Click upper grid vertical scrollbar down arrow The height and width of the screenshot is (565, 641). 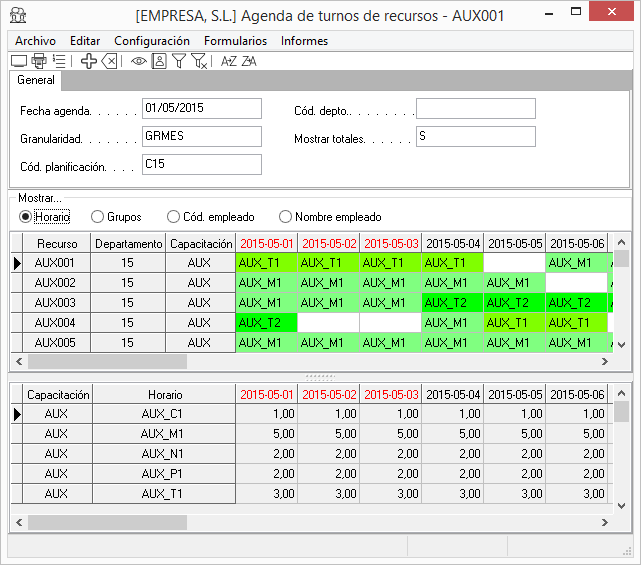click(621, 343)
